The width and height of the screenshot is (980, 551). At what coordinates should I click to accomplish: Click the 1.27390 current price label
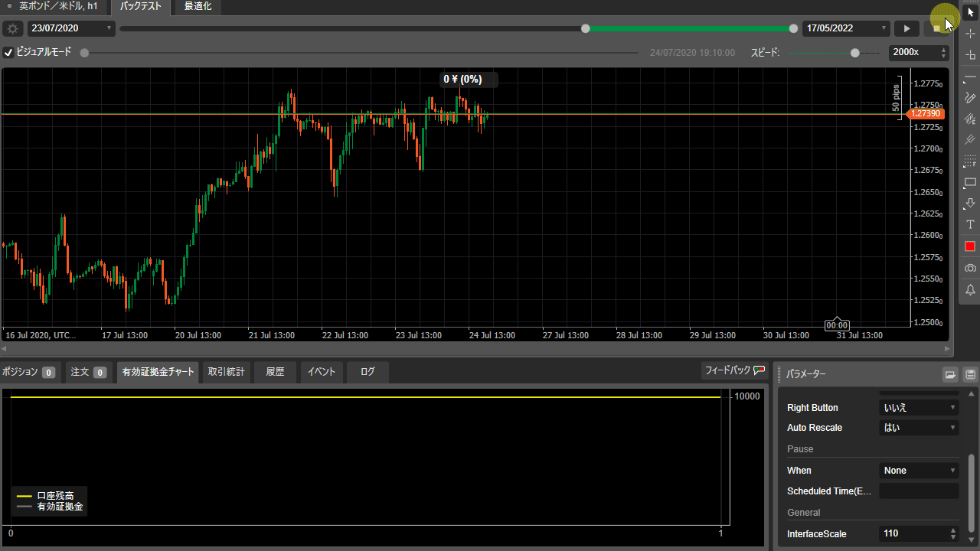[926, 113]
